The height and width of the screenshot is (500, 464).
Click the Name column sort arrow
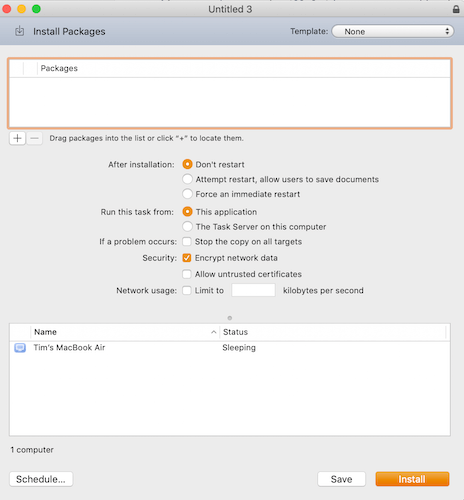tap(213, 332)
